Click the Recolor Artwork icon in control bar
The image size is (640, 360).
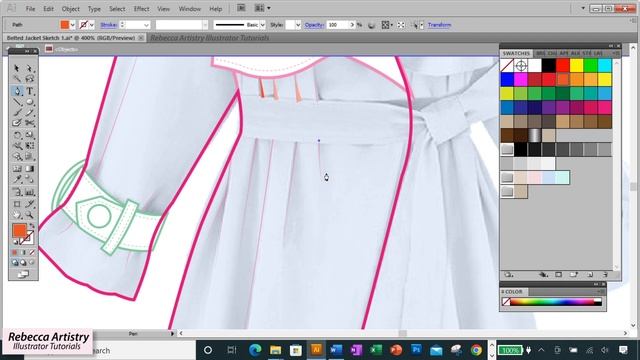(x=371, y=25)
